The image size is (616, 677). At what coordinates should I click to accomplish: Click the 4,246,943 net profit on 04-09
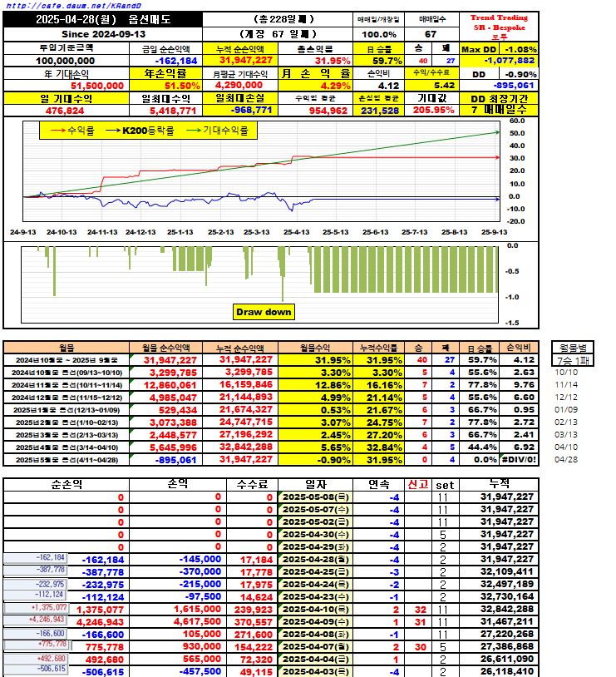(x=100, y=622)
